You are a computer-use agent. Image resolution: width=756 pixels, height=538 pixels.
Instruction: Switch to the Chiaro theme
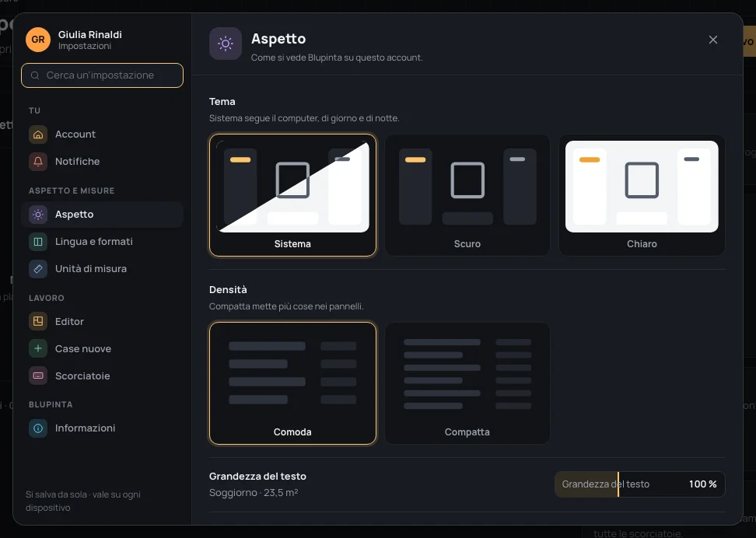(x=642, y=195)
